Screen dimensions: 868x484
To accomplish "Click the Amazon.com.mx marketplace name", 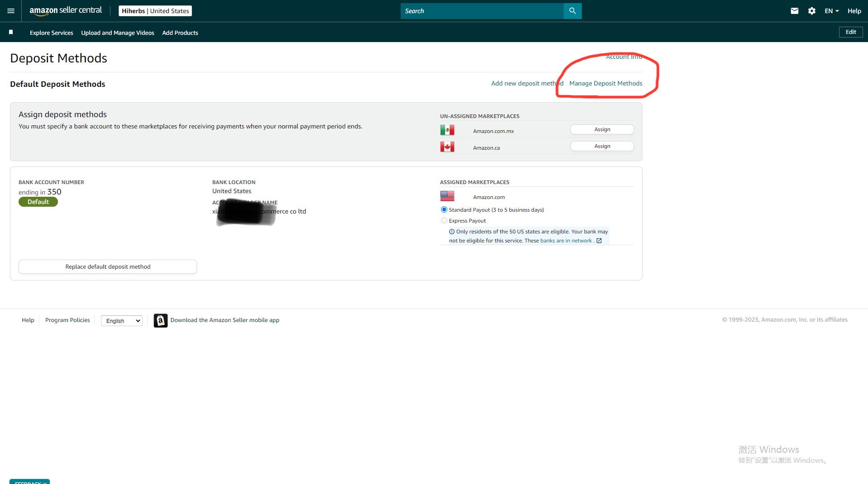I will point(493,131).
